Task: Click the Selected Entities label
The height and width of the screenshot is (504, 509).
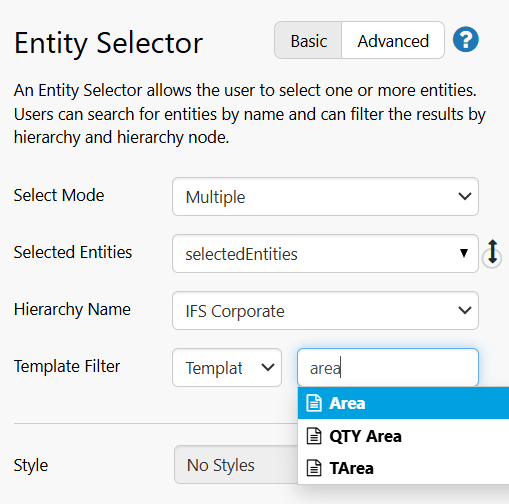Action: [73, 252]
